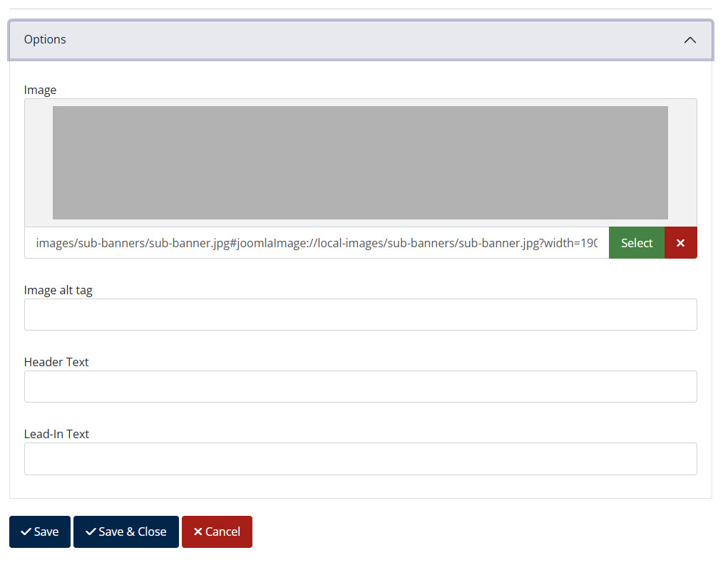Click inside the Image alt tag field

(x=360, y=314)
